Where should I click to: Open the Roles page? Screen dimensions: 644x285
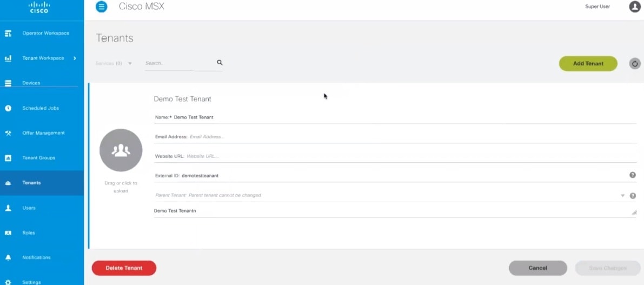click(x=29, y=233)
